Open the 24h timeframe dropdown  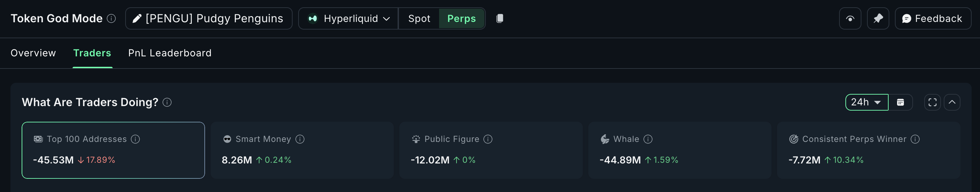pyautogui.click(x=866, y=103)
